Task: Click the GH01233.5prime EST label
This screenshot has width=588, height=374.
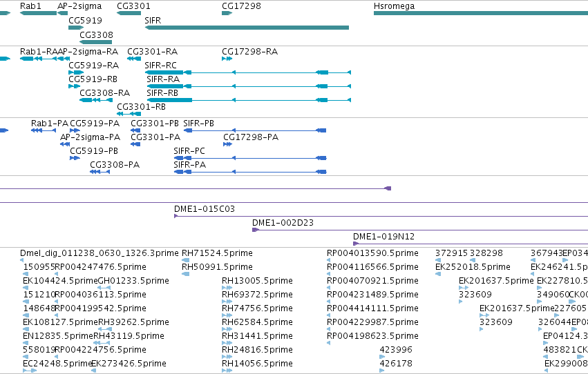Action: pyautogui.click(x=133, y=281)
